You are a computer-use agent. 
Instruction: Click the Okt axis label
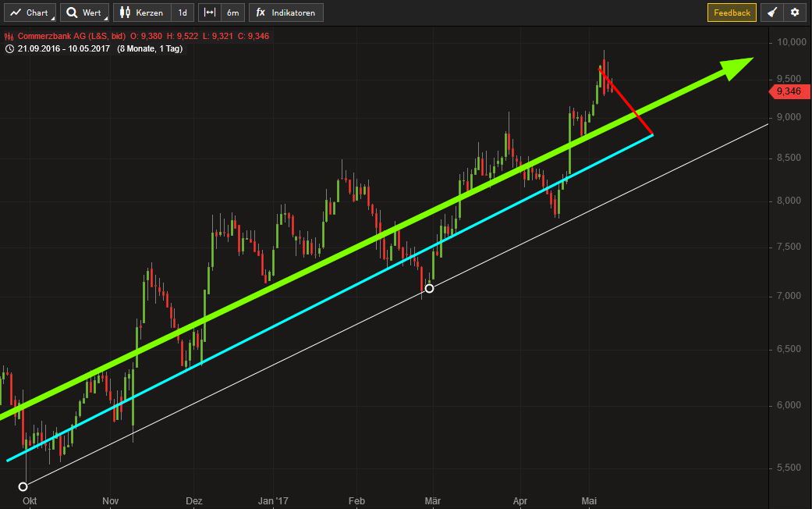[x=30, y=501]
